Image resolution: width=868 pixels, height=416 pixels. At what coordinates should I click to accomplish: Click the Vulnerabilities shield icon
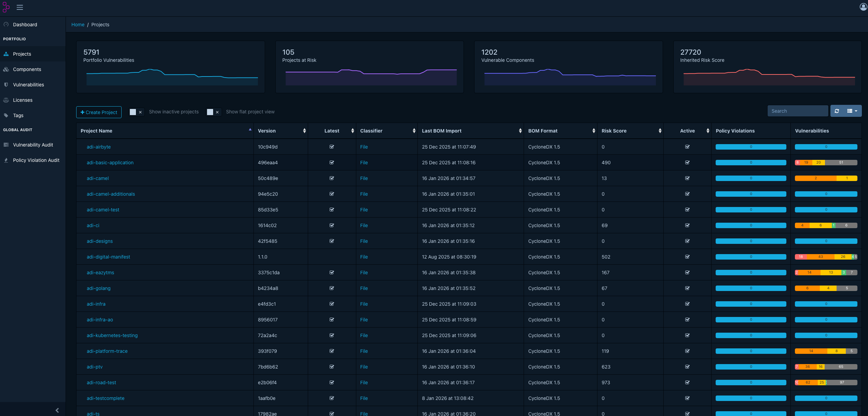pyautogui.click(x=6, y=85)
